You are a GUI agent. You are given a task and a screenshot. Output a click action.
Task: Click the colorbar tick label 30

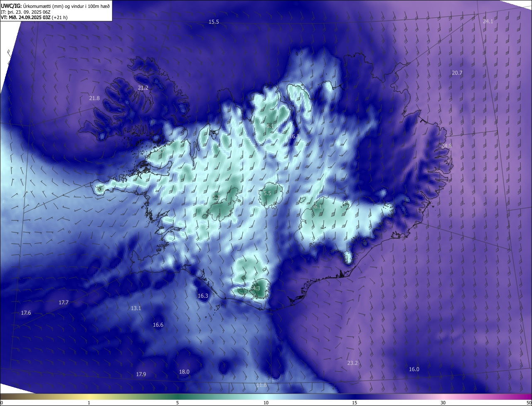click(443, 403)
